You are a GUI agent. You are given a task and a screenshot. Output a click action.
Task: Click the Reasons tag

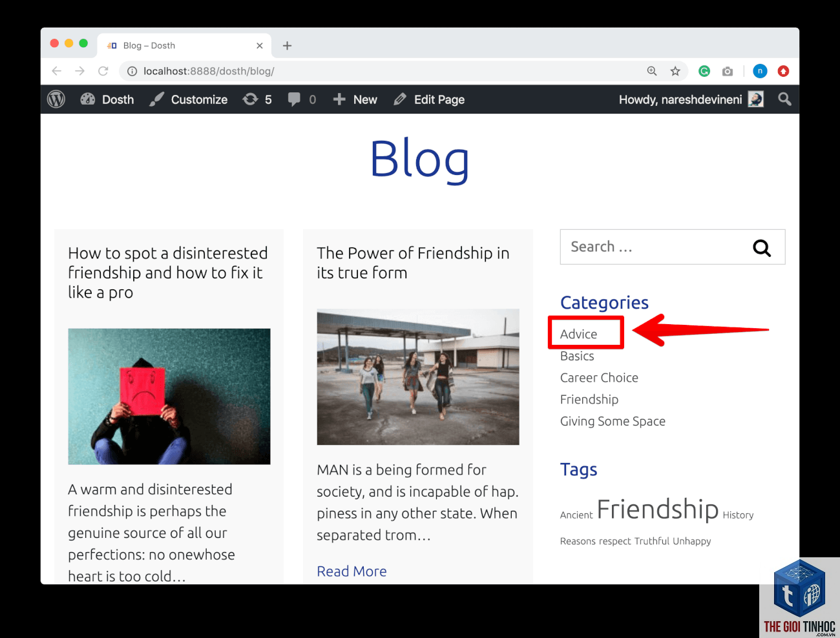(x=578, y=541)
